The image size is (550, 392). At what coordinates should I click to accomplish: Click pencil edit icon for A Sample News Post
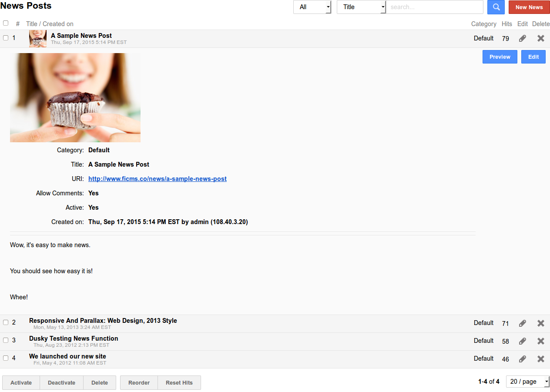pos(523,38)
